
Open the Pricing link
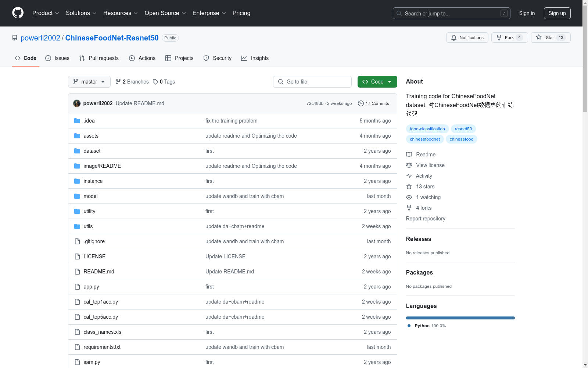(241, 13)
